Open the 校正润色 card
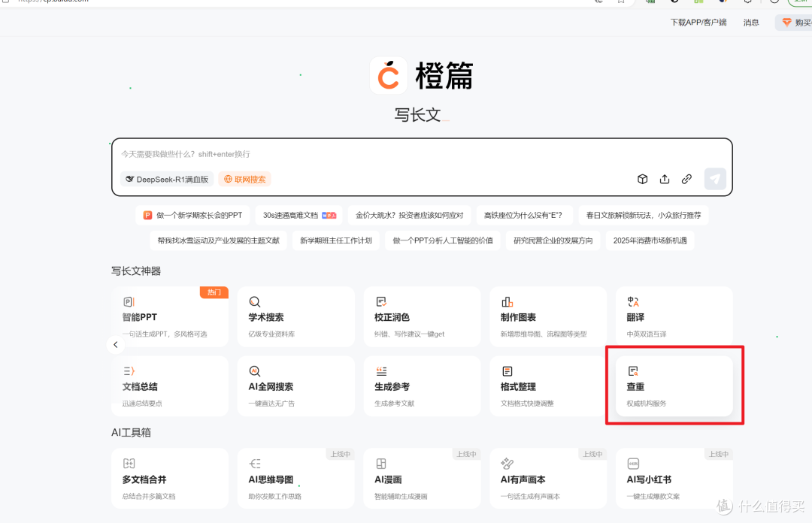The height and width of the screenshot is (523, 812). click(422, 317)
